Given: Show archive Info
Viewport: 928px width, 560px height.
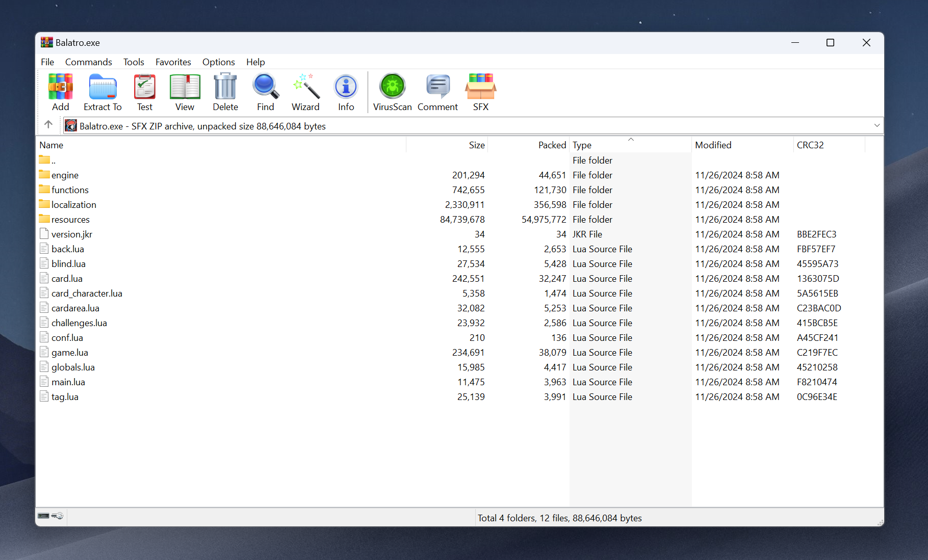Looking at the screenshot, I should click(346, 87).
